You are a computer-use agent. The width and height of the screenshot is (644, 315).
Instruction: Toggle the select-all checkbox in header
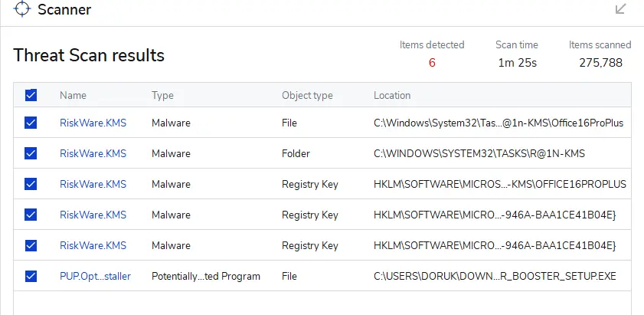tap(31, 95)
